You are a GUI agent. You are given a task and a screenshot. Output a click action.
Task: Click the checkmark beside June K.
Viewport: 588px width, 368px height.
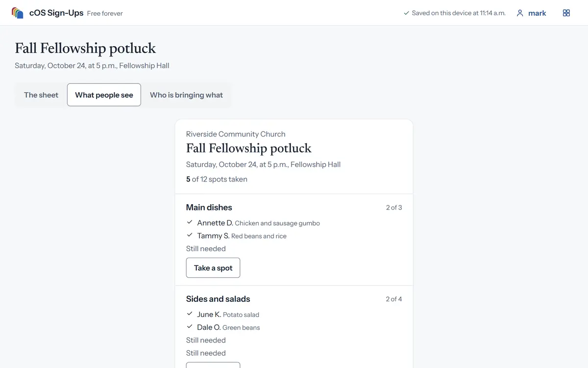pos(190,314)
